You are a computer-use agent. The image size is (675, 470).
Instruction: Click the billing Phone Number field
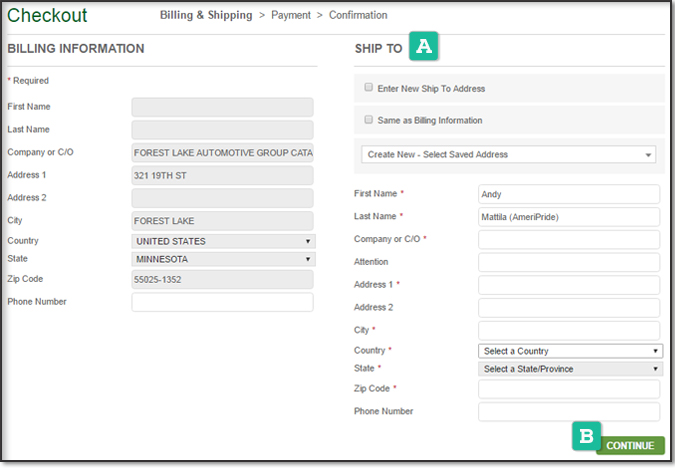[222, 302]
